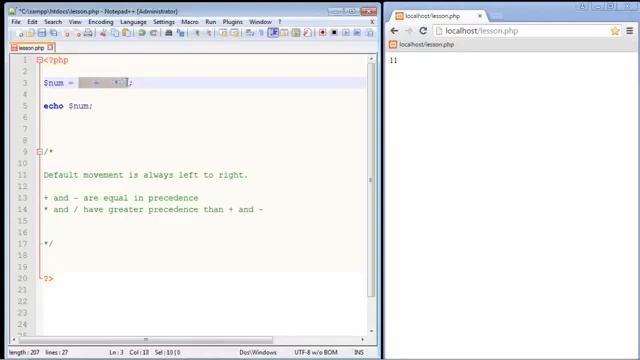Open the Settings menu

(x=164, y=22)
